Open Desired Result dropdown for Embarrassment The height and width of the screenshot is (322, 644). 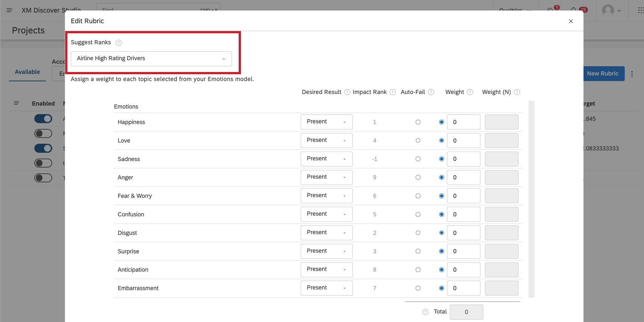click(x=326, y=288)
